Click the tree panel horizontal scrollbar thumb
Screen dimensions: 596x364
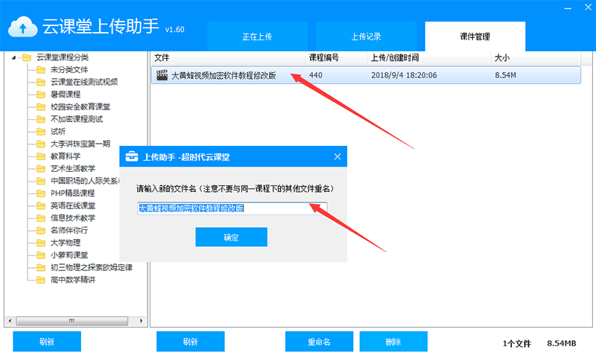click(72, 321)
